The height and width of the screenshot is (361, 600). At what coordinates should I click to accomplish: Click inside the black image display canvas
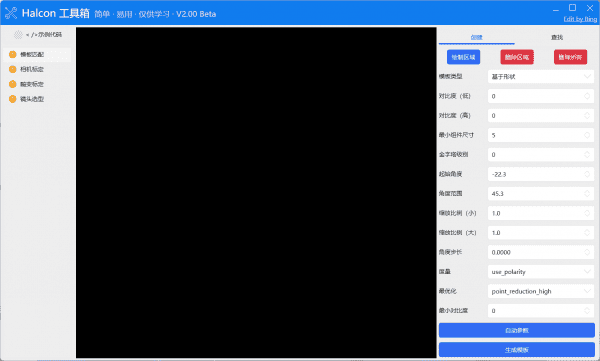coord(256,193)
